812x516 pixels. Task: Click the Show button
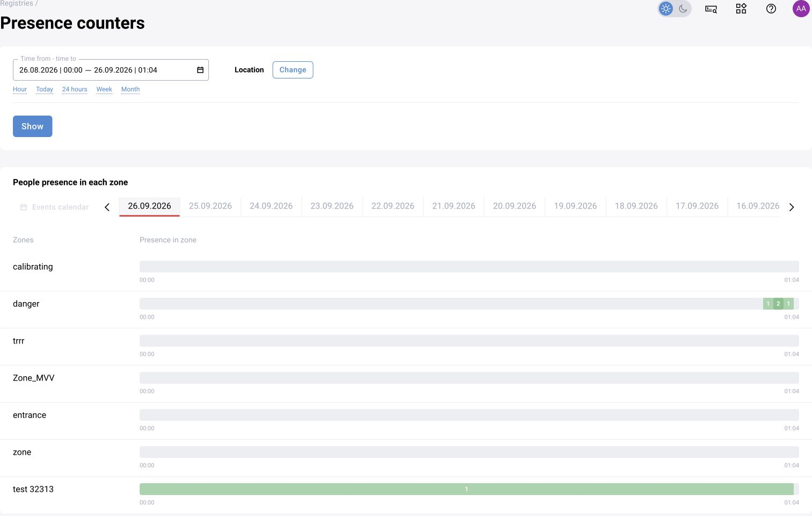pyautogui.click(x=33, y=126)
